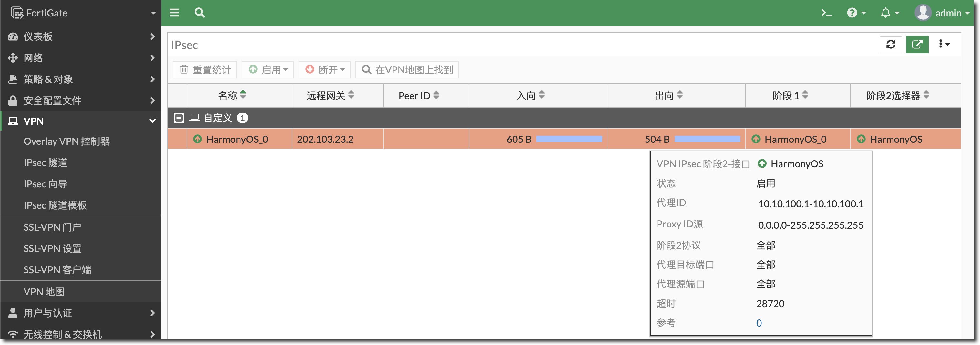The image size is (980, 345).
Task: Open the 启用 dropdown button
Action: pos(268,70)
